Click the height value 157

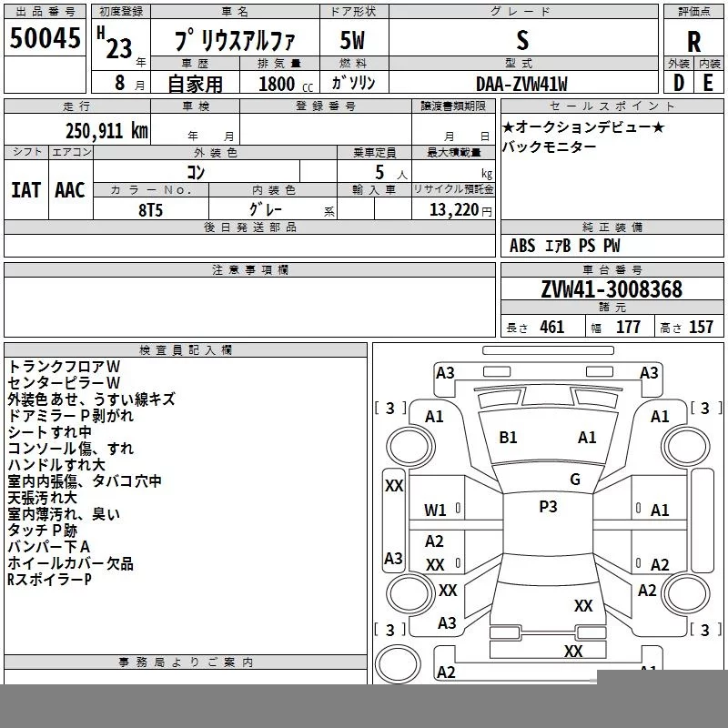point(701,327)
